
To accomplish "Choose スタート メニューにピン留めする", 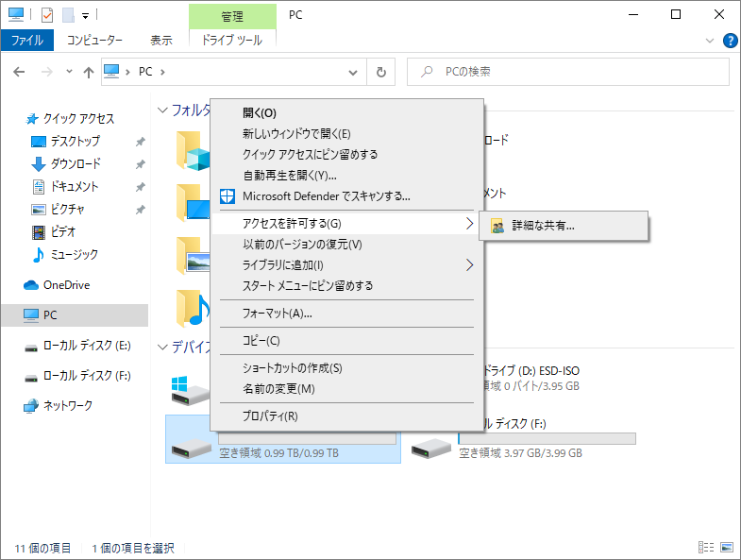I will click(x=346, y=286).
